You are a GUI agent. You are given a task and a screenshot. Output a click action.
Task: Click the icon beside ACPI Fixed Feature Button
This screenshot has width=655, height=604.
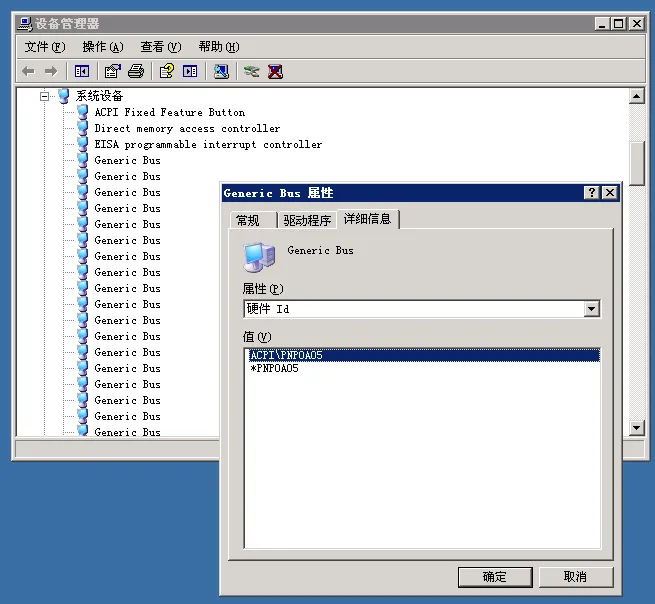click(x=83, y=112)
